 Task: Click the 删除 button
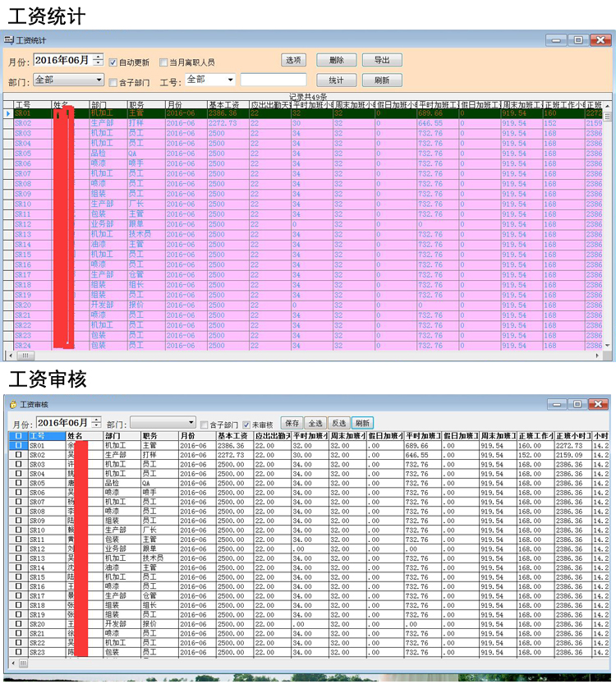point(337,60)
